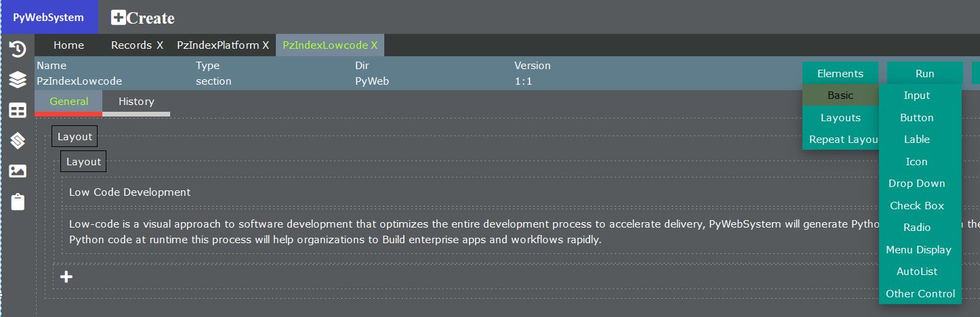This screenshot has width=980, height=317.
Task: Choose Input from the Basic menu
Action: pos(916,96)
